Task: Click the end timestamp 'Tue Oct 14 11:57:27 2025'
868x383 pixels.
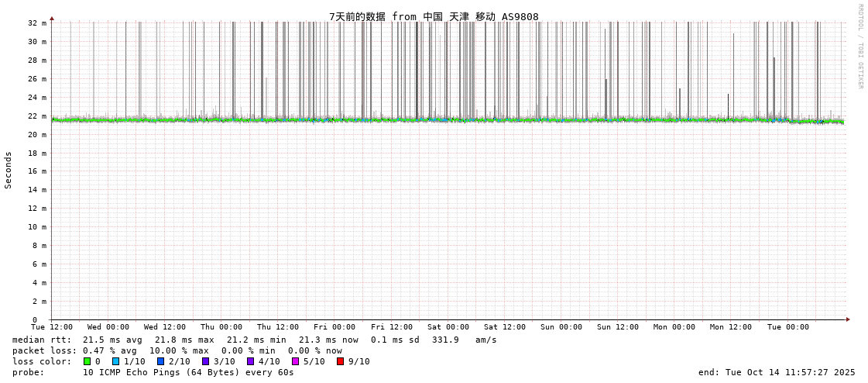Action: 777,372
